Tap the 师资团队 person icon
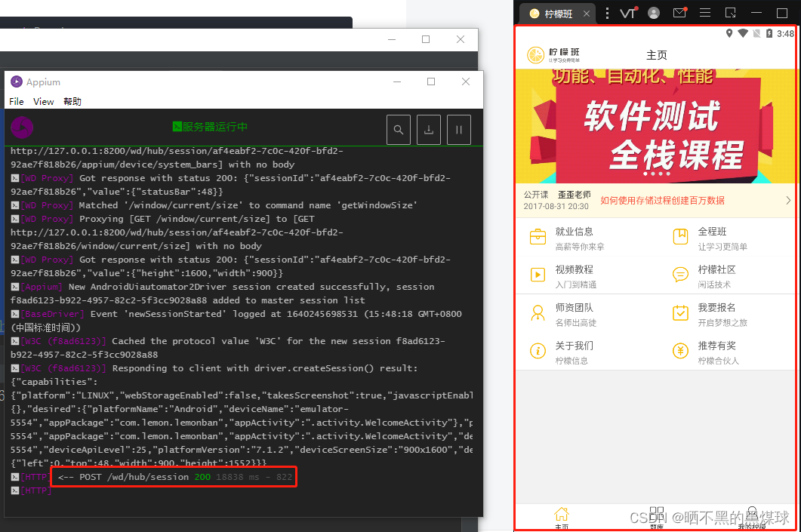801x532 pixels. click(538, 312)
